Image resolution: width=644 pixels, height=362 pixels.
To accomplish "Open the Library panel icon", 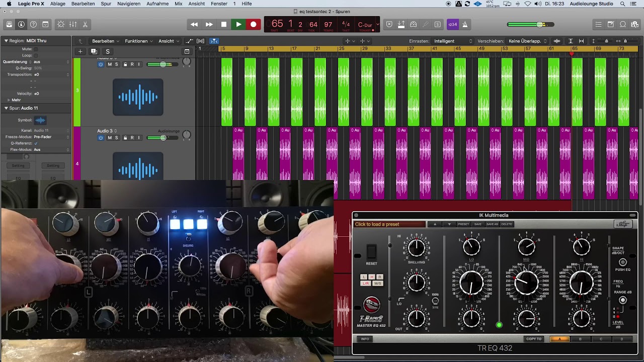I will pos(9,24).
